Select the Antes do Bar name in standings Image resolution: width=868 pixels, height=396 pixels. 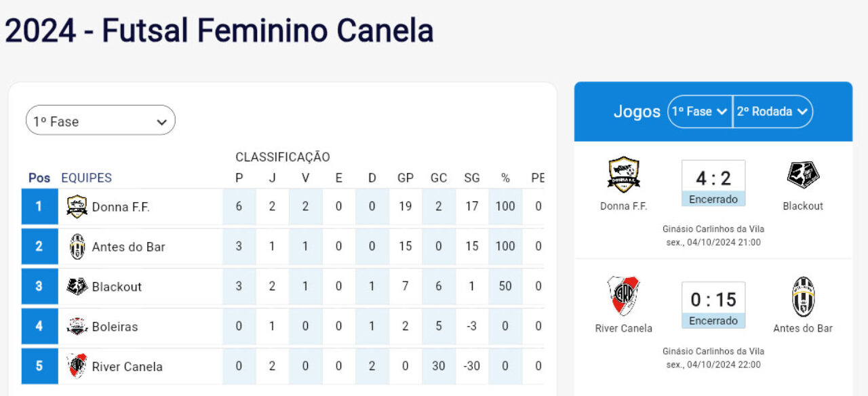[x=128, y=247]
